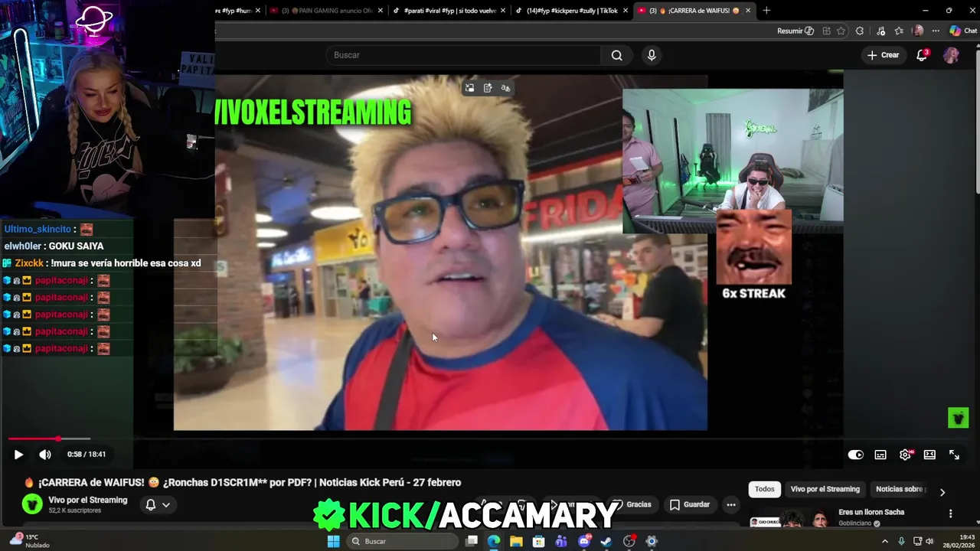
Task: Click the YouTube search magnifier button
Action: point(616,55)
